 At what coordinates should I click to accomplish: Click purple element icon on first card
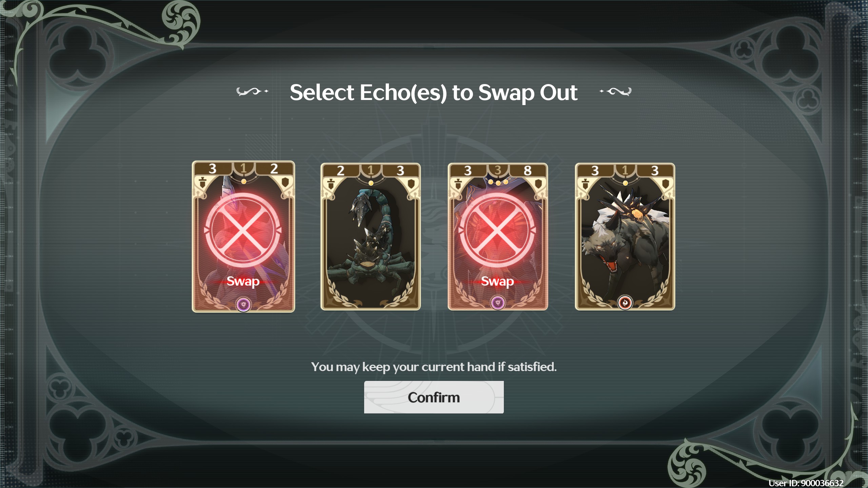pos(243,304)
